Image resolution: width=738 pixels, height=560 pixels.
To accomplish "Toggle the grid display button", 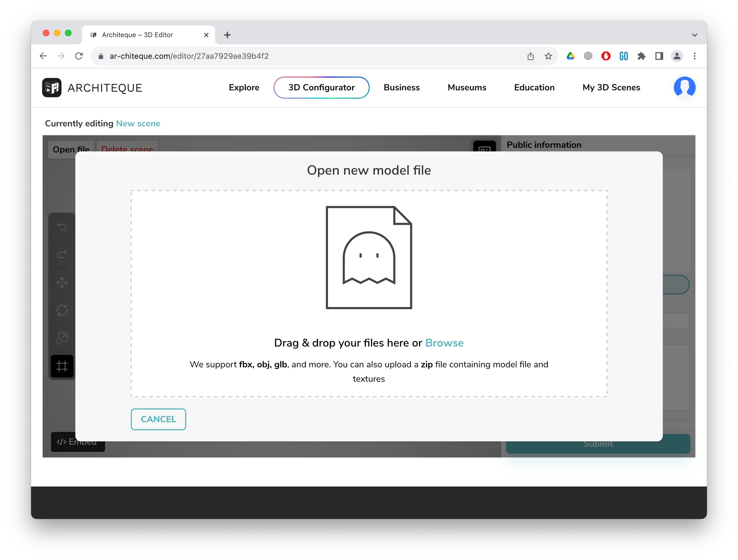I will [62, 366].
